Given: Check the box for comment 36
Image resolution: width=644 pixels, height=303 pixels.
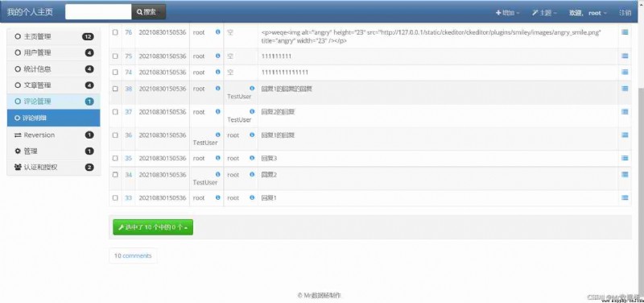Looking at the screenshot, I should pos(115,135).
